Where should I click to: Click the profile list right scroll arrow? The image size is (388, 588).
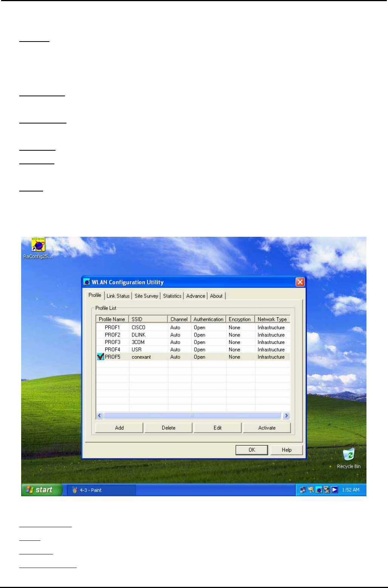click(286, 415)
